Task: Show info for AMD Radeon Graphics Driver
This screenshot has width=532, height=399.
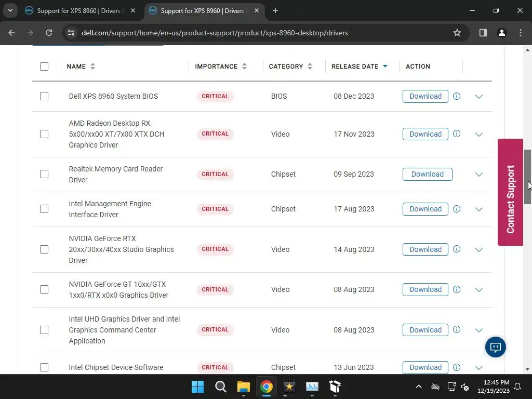Action: (x=457, y=134)
